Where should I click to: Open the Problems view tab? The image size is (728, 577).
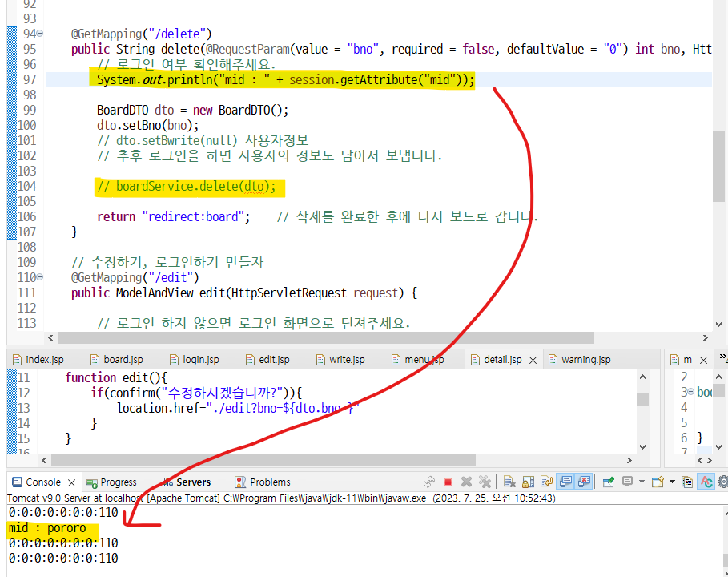[263, 482]
